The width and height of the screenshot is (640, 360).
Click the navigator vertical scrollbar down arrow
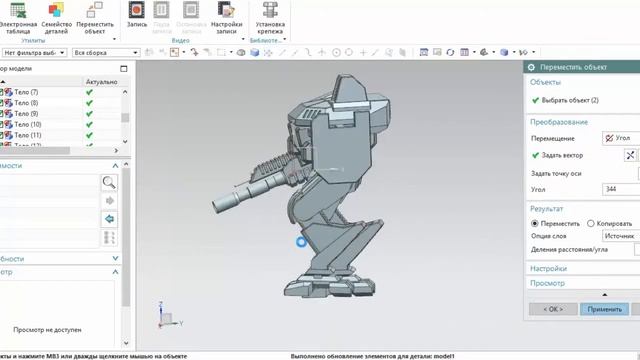click(x=125, y=142)
